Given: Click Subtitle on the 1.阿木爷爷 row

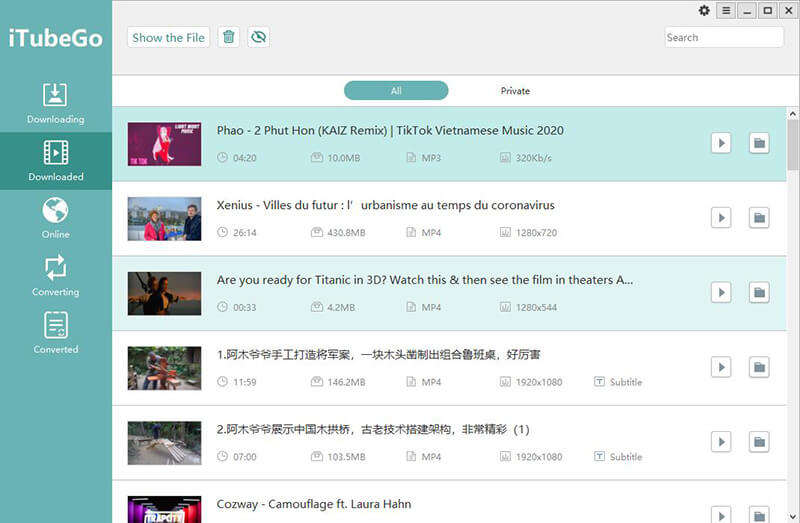Looking at the screenshot, I should click(618, 382).
